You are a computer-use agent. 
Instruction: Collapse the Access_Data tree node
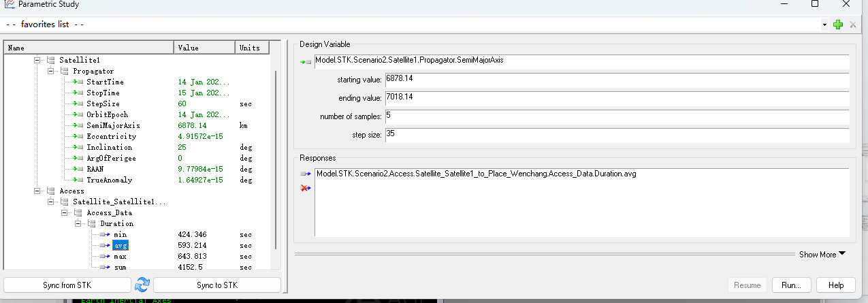(x=65, y=212)
